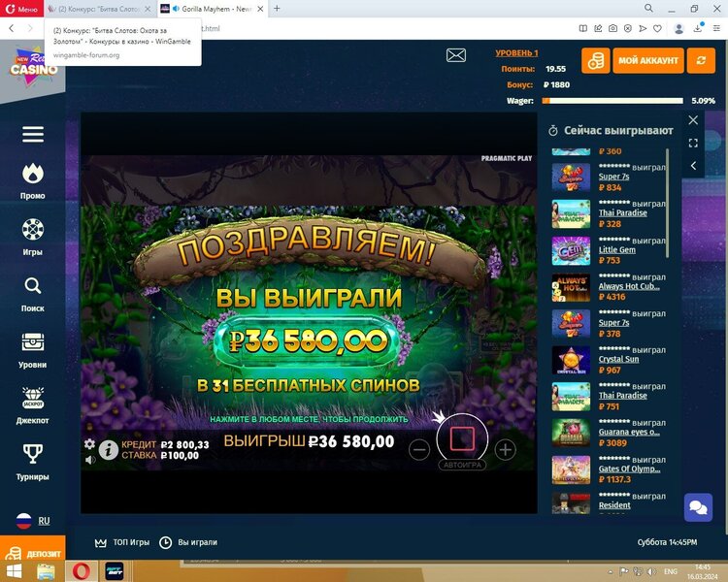Open the Джекпот section
728x582 pixels.
[32, 406]
